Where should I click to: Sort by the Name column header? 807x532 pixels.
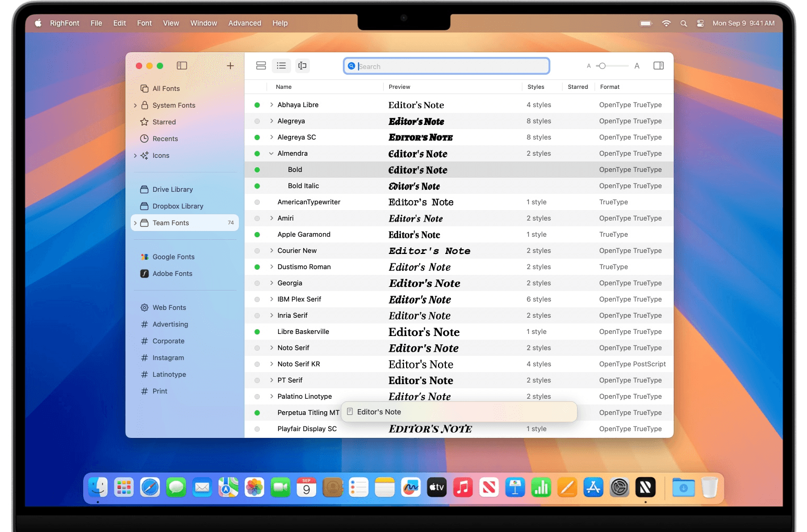(284, 87)
